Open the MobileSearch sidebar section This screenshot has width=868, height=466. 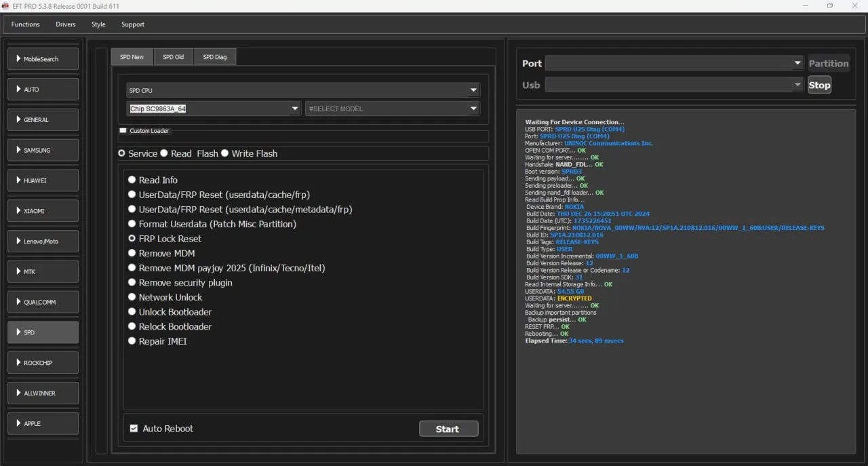click(43, 59)
